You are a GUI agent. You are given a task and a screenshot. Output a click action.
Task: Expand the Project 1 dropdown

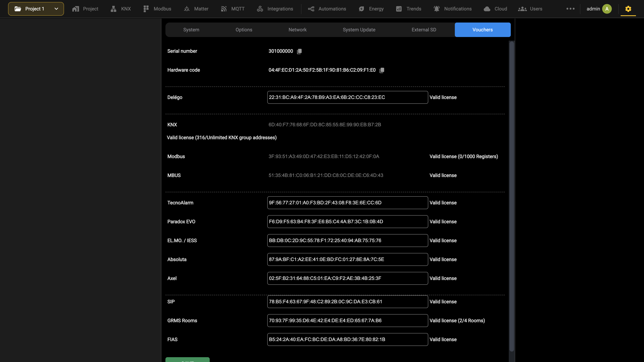coord(36,9)
